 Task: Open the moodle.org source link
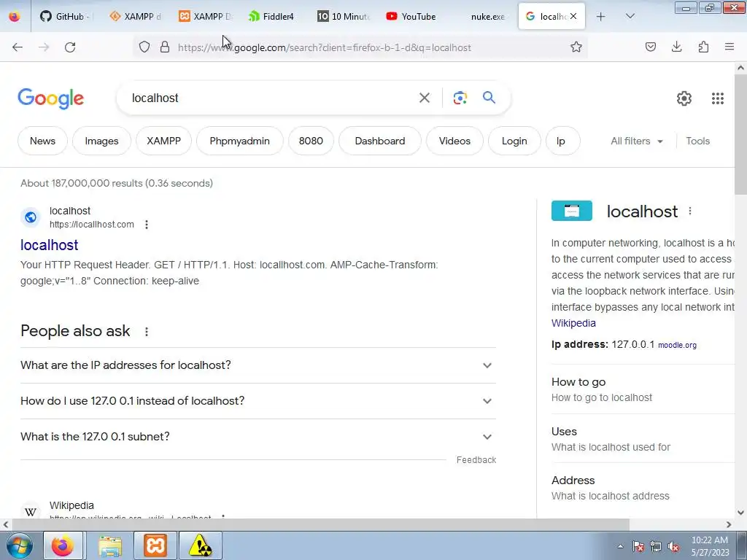pos(677,345)
